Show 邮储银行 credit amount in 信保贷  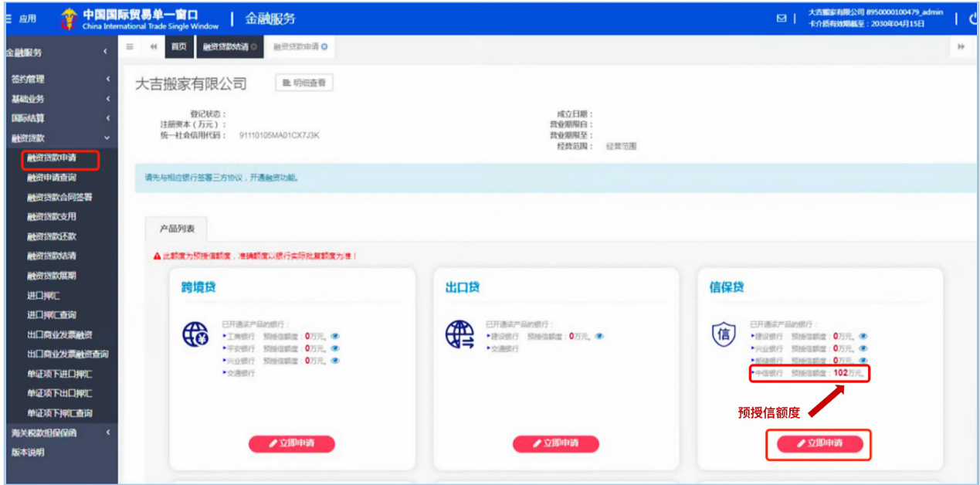863,361
